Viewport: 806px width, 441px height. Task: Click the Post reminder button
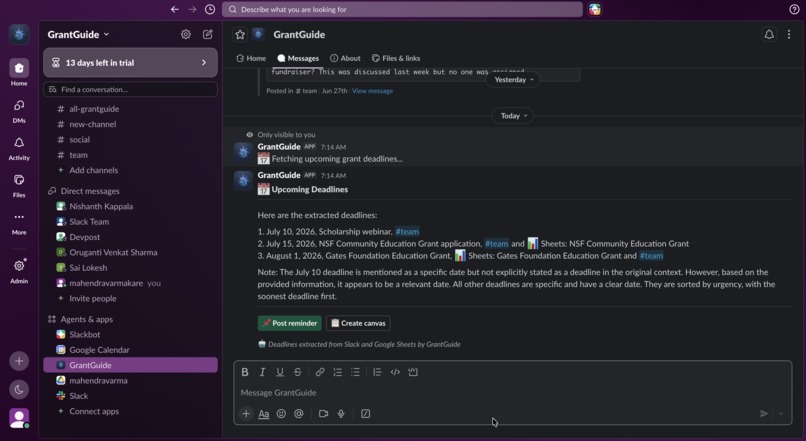coord(290,323)
